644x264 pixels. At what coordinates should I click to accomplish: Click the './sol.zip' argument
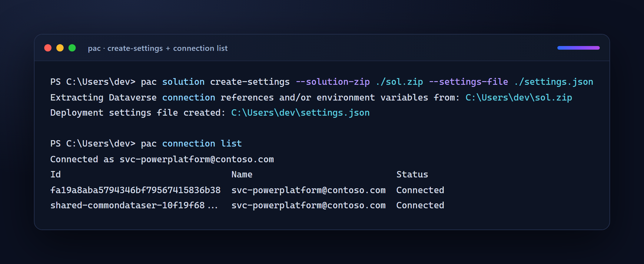[x=399, y=82]
